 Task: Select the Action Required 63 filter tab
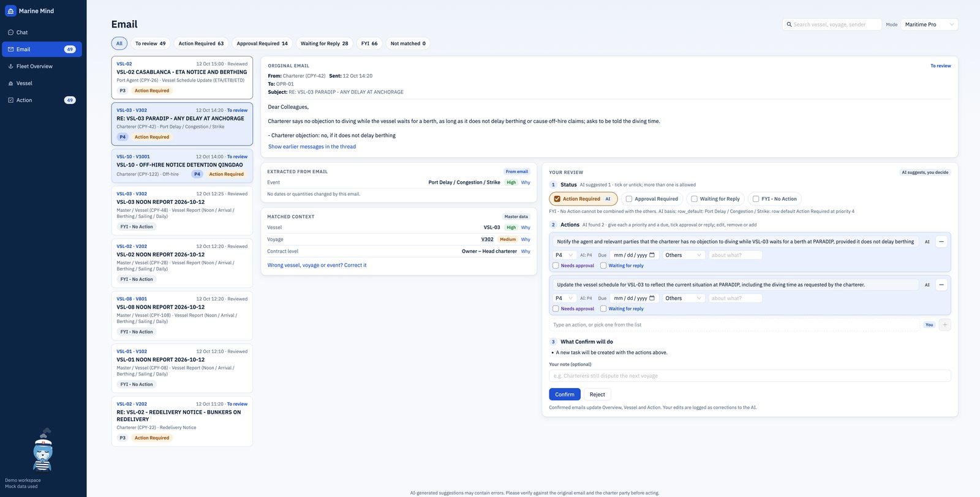[201, 43]
